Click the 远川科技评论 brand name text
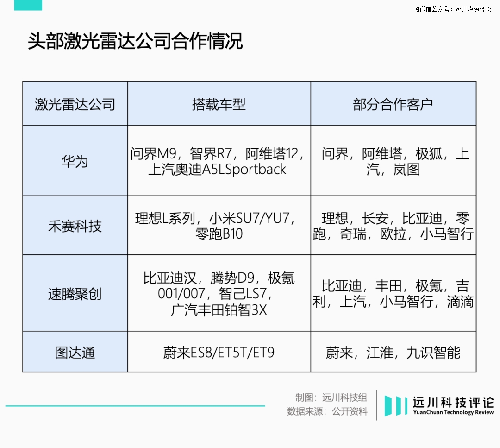 (x=453, y=402)
